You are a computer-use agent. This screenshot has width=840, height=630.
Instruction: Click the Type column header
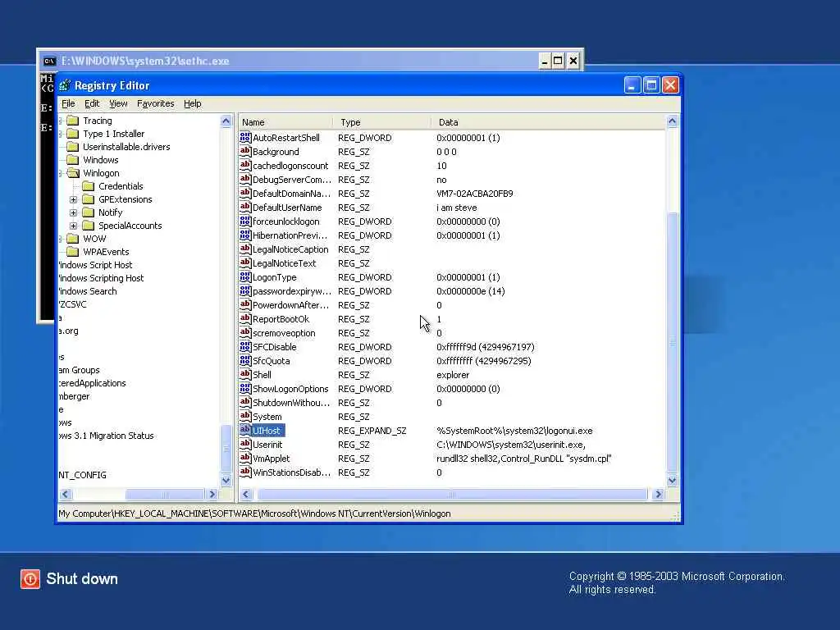(x=381, y=122)
